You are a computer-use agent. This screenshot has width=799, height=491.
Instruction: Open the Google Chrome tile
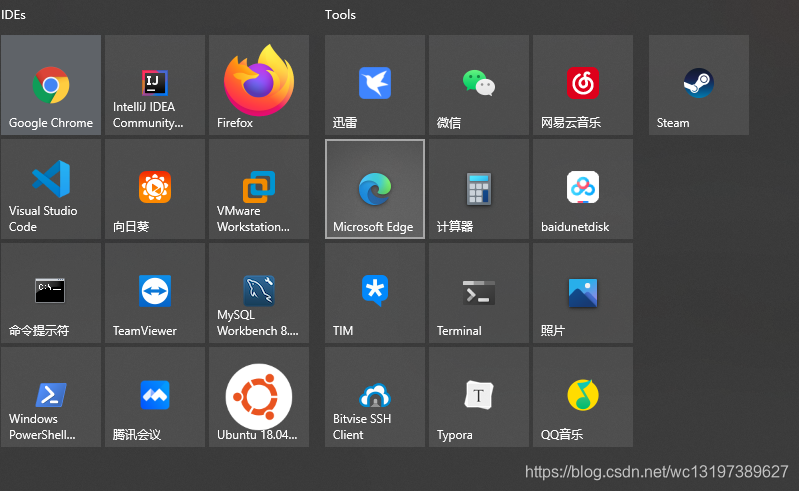pos(51,85)
